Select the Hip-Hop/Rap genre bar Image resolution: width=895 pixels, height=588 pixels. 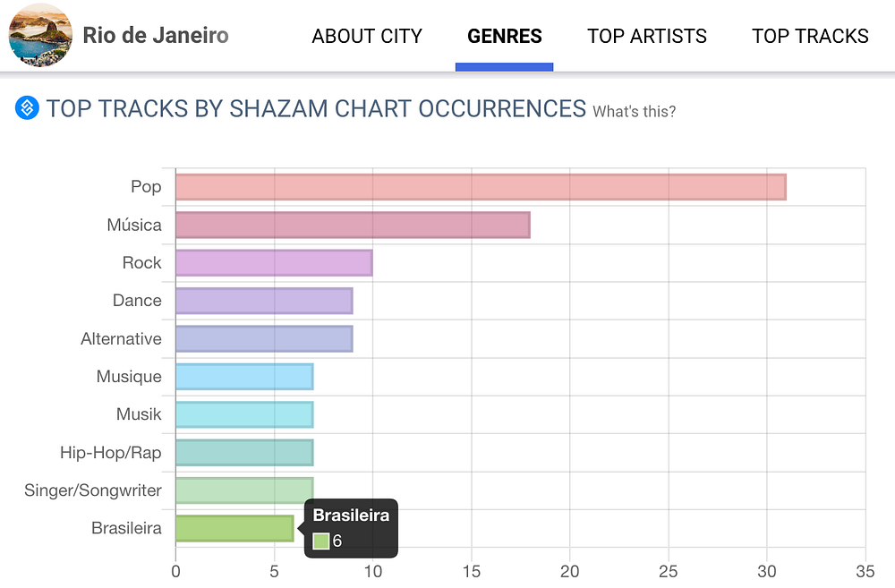point(244,453)
